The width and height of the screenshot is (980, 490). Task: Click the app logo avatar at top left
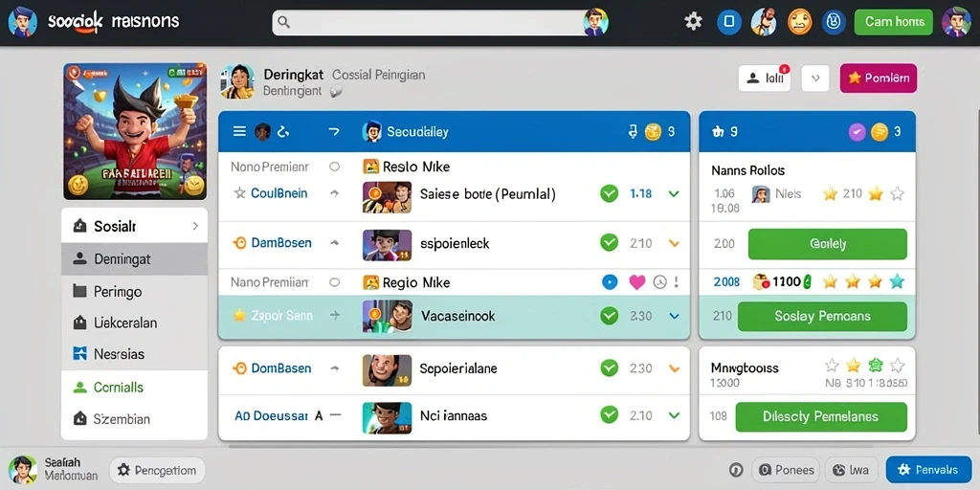tap(21, 22)
